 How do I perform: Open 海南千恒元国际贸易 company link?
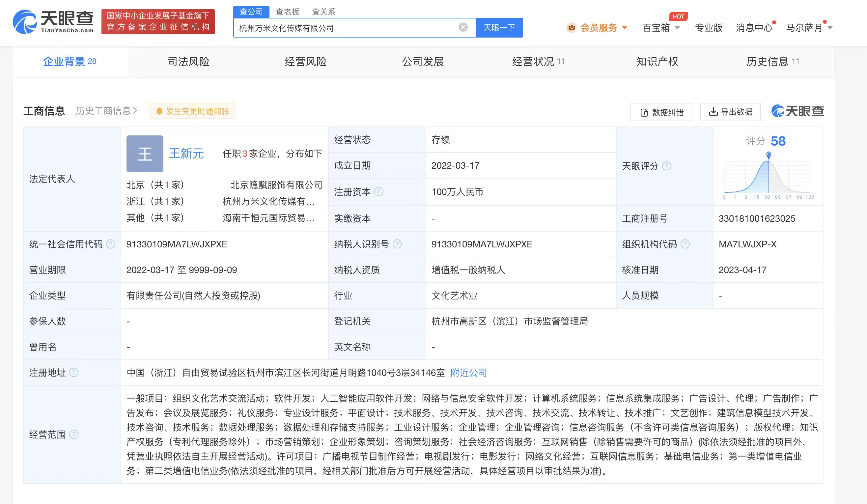[x=269, y=218]
